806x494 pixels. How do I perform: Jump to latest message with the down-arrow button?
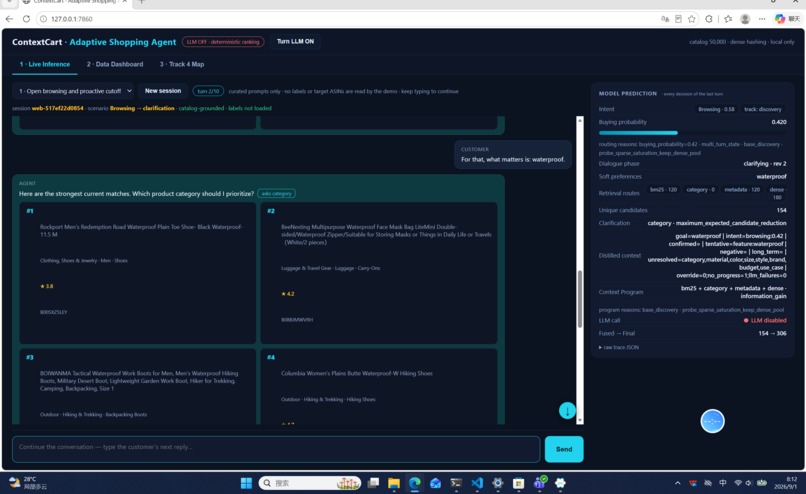(567, 411)
